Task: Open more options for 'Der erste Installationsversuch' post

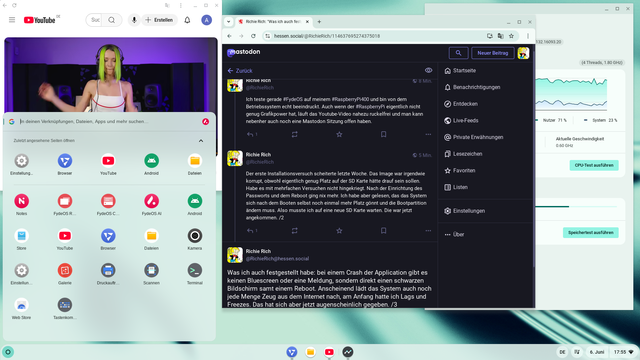Action: [x=428, y=231]
